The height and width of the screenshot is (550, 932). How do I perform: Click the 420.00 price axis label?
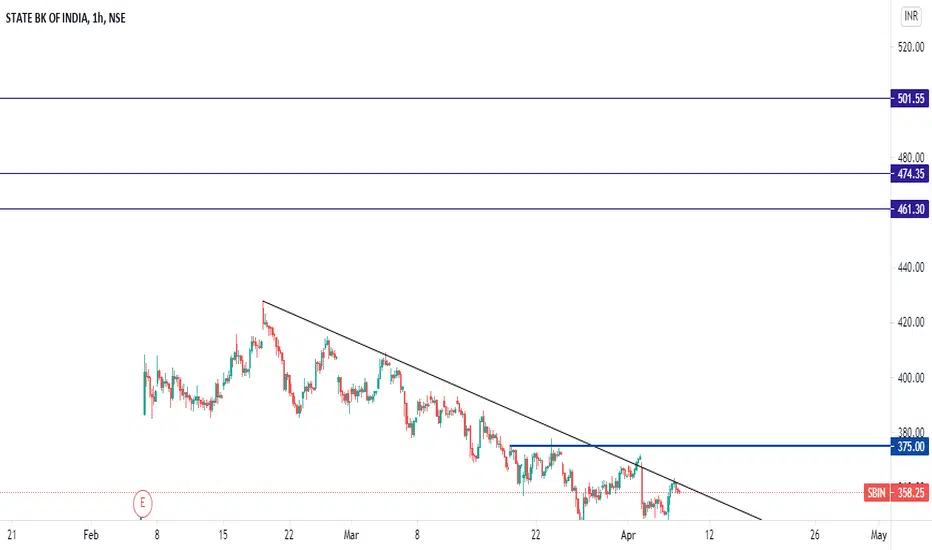(911, 322)
